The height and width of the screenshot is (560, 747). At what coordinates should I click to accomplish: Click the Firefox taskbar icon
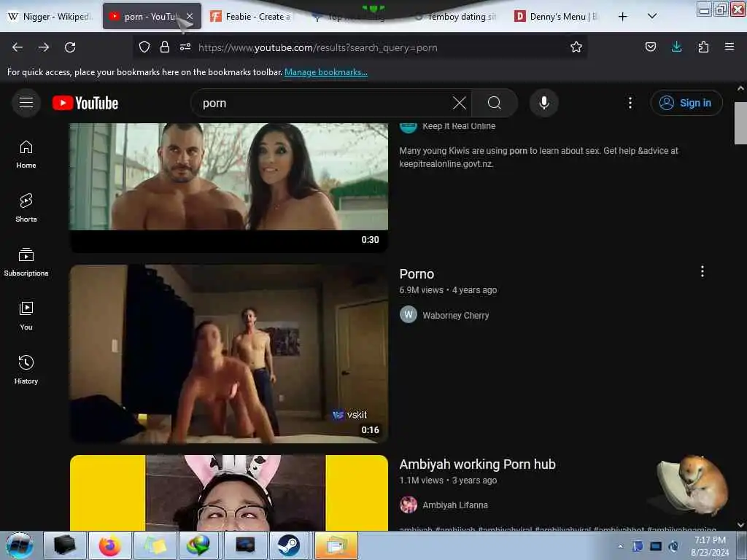point(110,545)
